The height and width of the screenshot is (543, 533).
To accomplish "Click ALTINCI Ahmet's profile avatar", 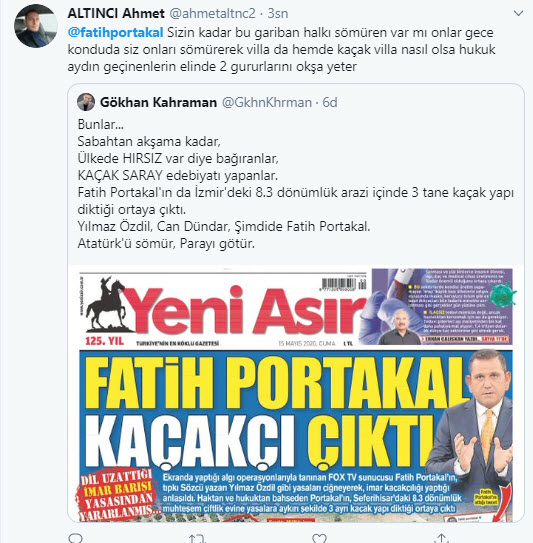I will (36, 26).
